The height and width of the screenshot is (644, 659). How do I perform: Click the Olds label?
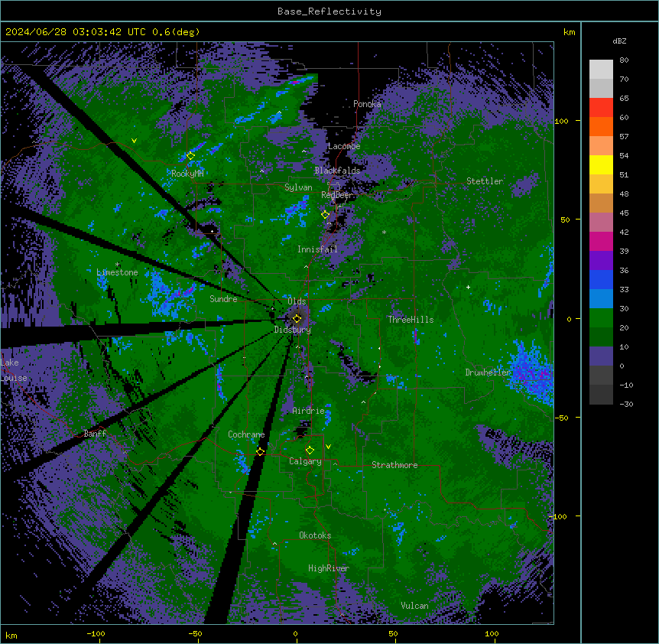[297, 301]
